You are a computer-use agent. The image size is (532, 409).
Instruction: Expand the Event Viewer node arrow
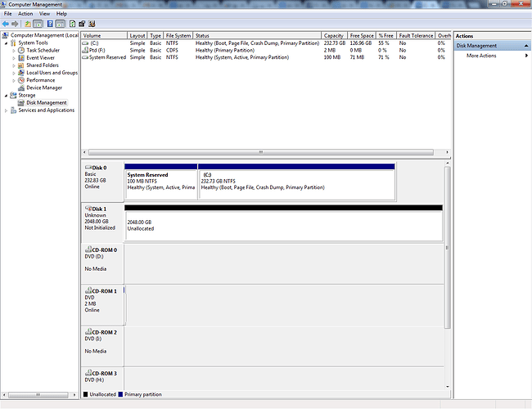point(14,58)
